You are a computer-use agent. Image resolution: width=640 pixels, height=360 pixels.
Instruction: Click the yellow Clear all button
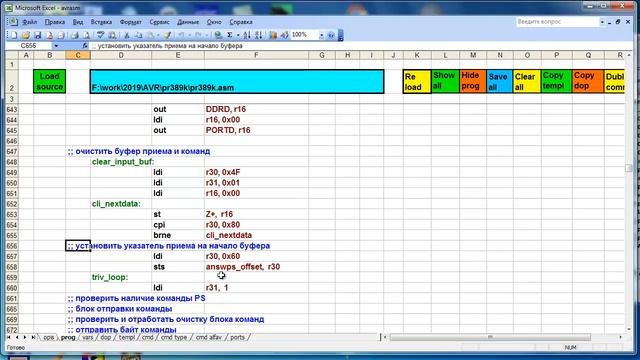point(527,82)
